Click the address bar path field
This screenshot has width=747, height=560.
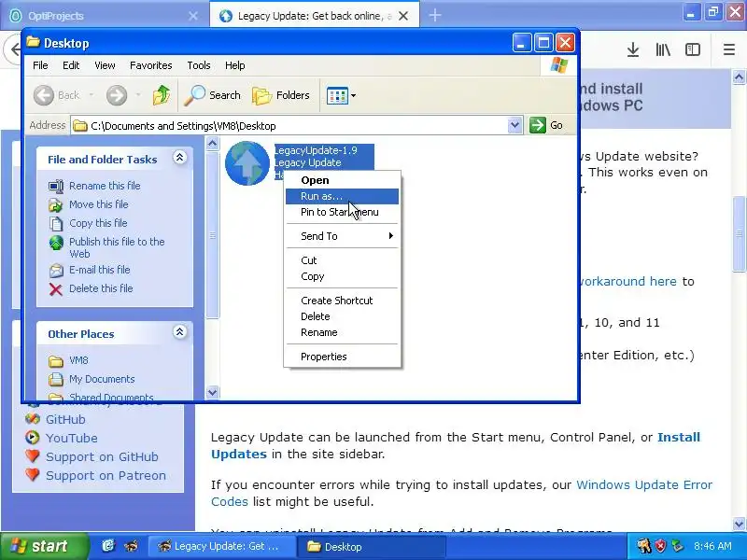click(x=295, y=126)
